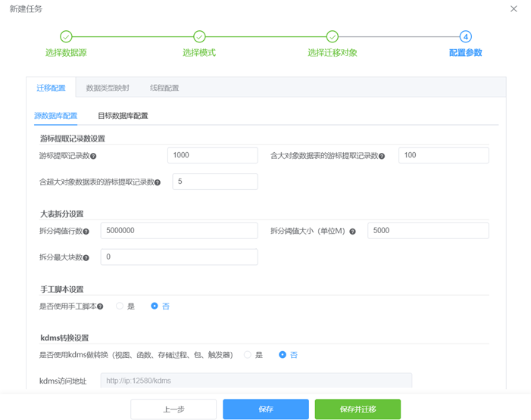Image resolution: width=531 pixels, height=420 pixels.
Task: Click the 手工脚本设置 section heading
Action: (61, 290)
